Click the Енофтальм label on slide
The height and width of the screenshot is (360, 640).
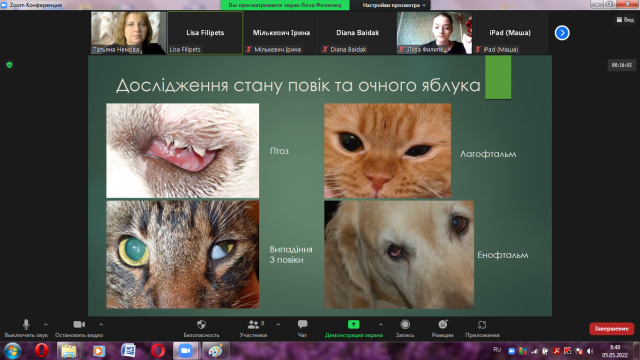click(502, 255)
